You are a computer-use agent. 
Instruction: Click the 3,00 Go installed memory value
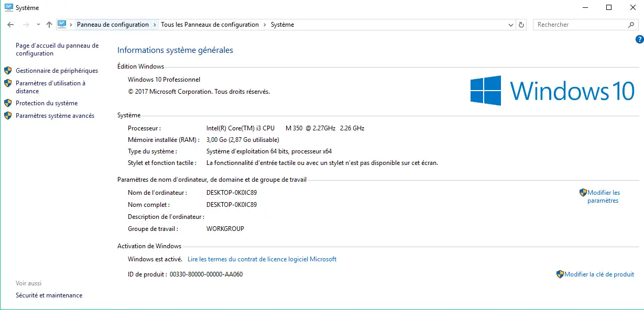coord(243,140)
